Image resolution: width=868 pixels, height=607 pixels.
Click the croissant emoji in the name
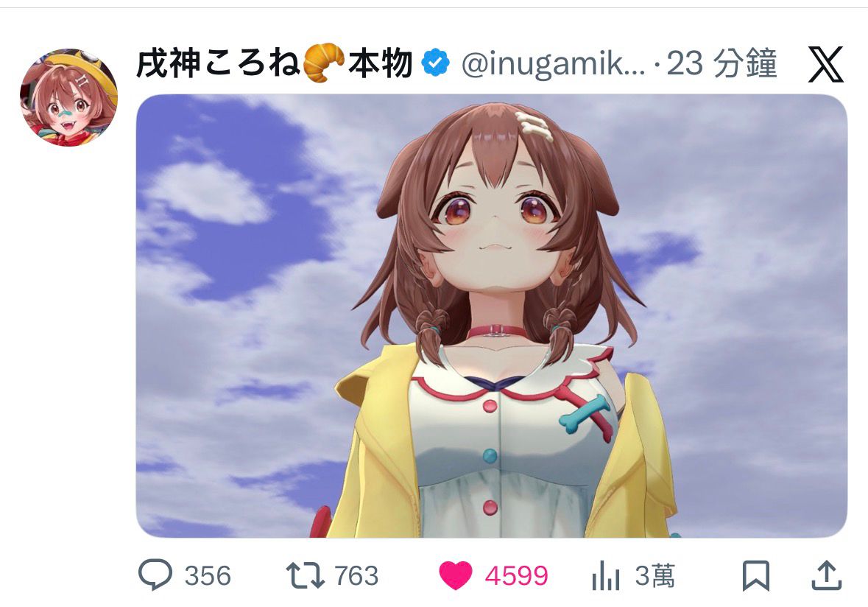point(324,62)
